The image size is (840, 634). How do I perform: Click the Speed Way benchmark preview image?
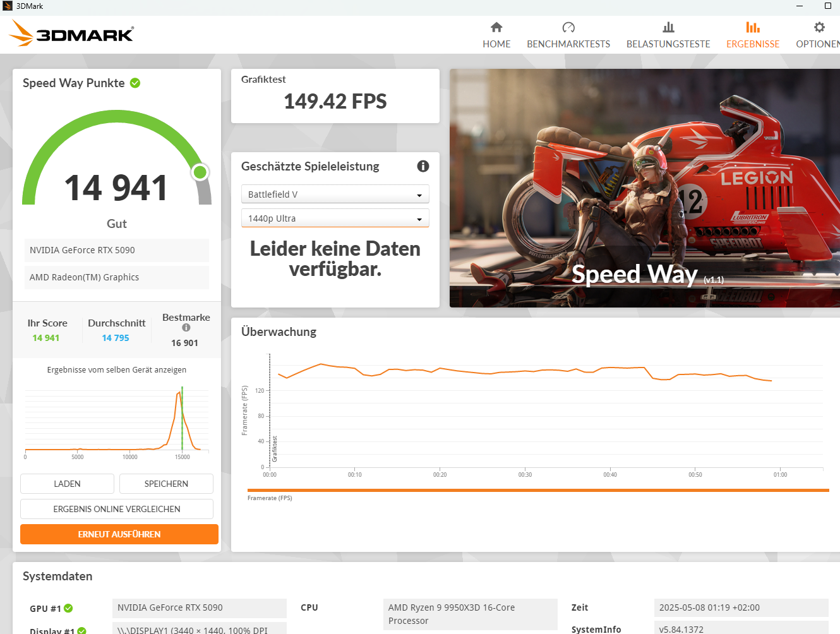point(645,188)
